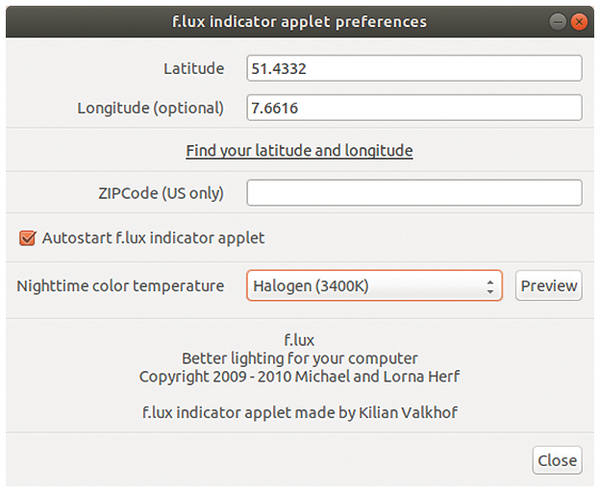This screenshot has width=600, height=492.
Task: Click the ZIPCode (US only) label
Action: tap(161, 193)
